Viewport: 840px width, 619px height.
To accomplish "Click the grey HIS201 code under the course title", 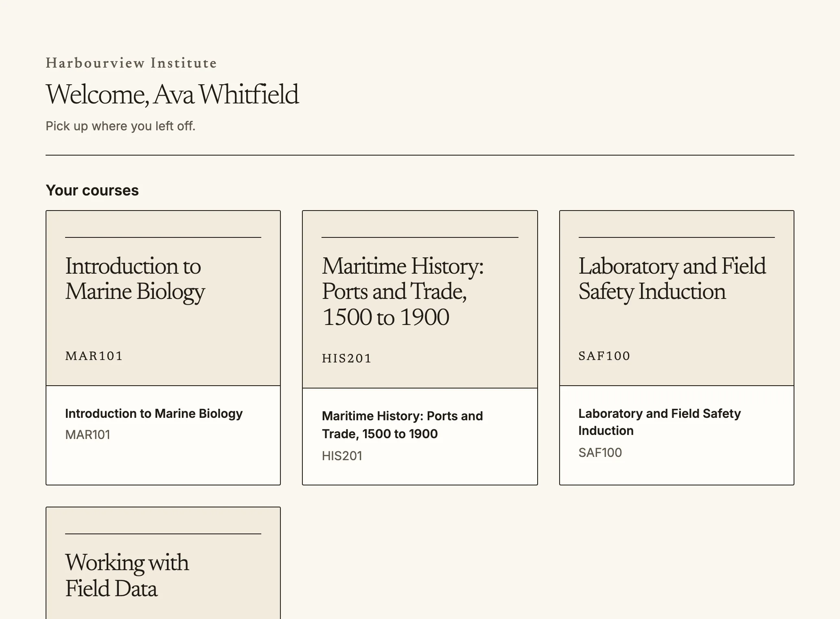I will [x=342, y=456].
